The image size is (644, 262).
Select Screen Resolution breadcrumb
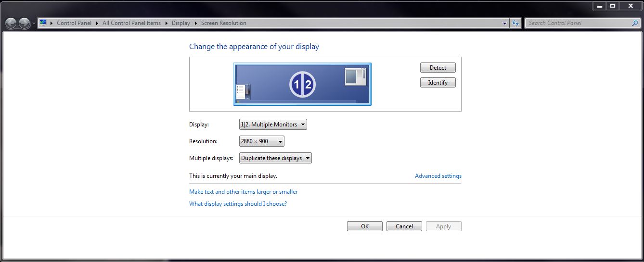[x=223, y=23]
